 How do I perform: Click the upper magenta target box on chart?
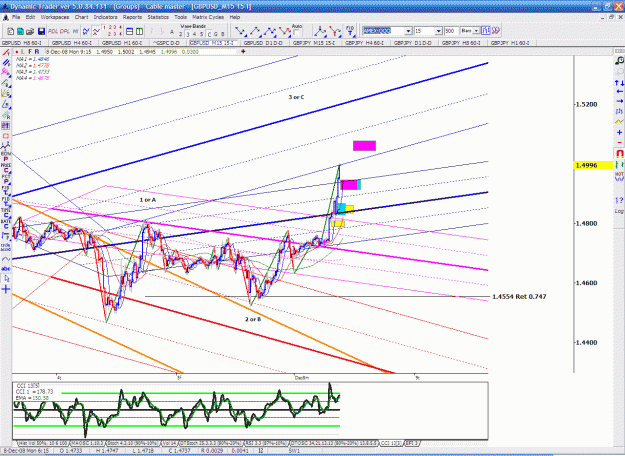point(364,145)
